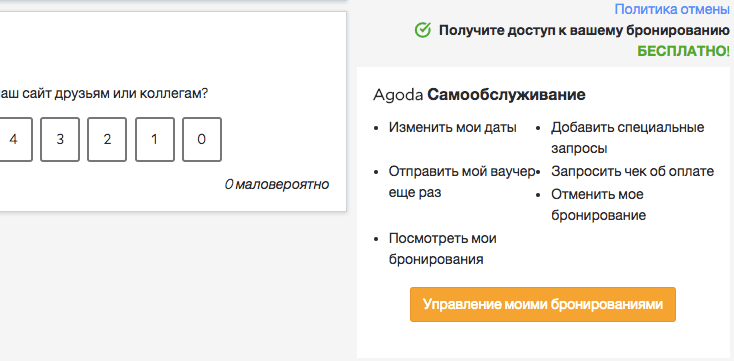Click Получите доступ к вашему бронированию text
734x361 pixels.
[584, 31]
